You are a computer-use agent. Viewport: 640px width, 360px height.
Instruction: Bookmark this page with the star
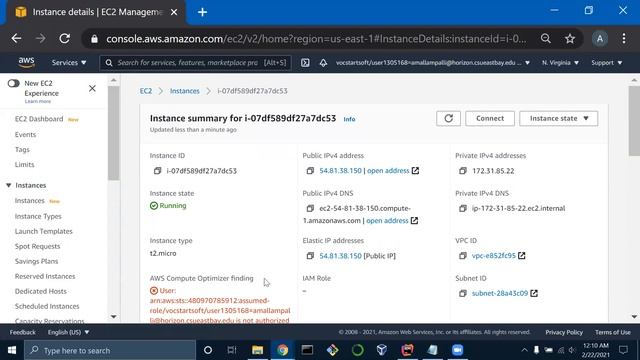coord(570,39)
